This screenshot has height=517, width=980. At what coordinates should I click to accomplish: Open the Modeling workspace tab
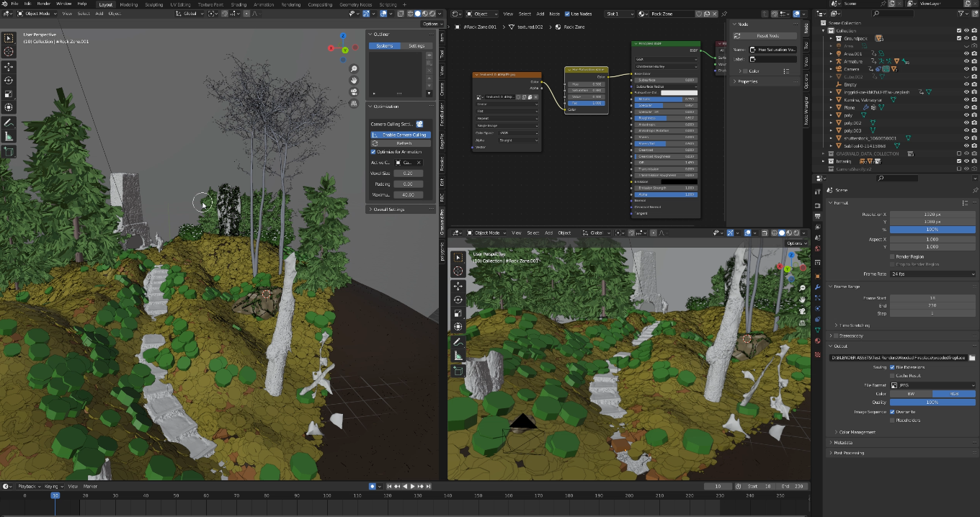pos(130,4)
